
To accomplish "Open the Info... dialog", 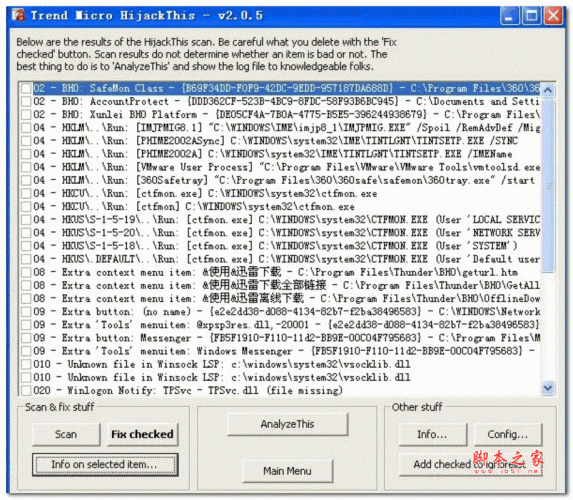I will click(x=433, y=434).
